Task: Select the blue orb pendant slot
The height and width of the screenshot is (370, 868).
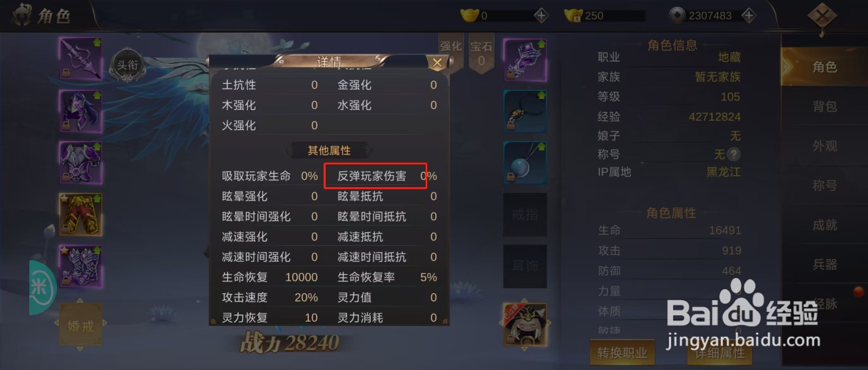Action: (x=525, y=163)
